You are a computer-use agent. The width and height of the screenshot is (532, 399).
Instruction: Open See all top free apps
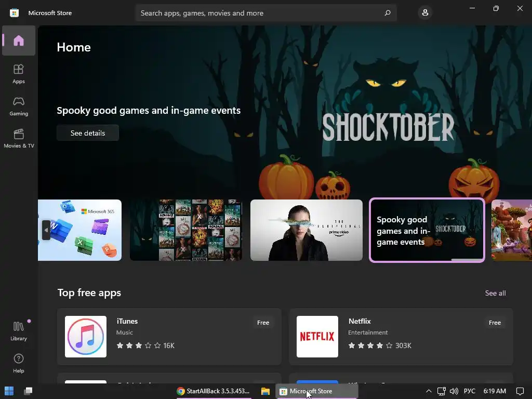pos(495,293)
